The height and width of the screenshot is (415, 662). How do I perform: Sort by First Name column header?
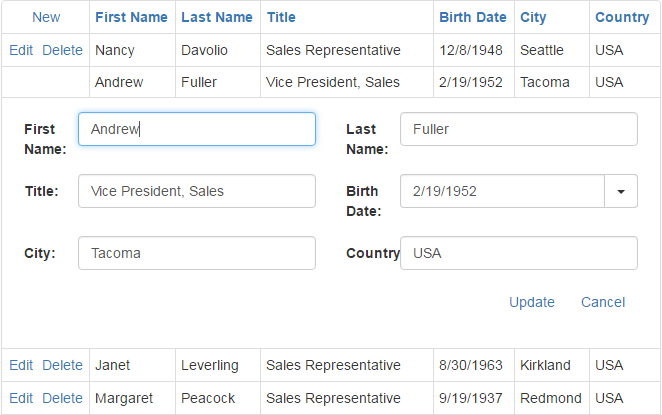tap(131, 17)
